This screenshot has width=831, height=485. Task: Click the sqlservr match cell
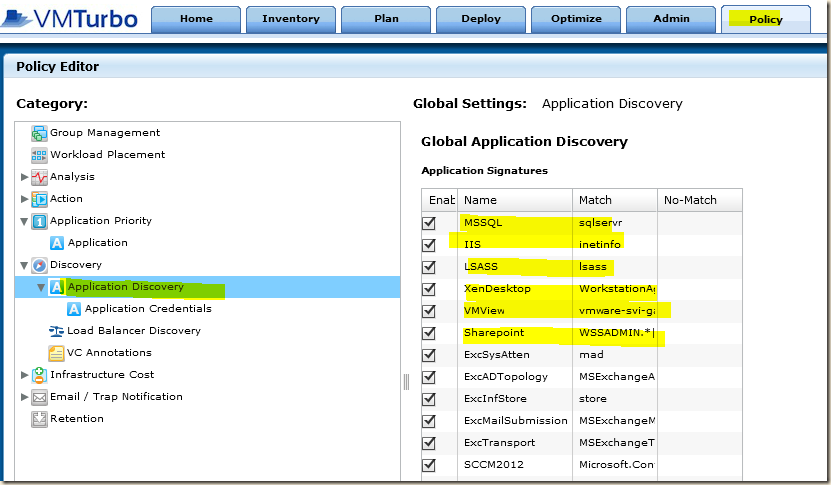615,223
